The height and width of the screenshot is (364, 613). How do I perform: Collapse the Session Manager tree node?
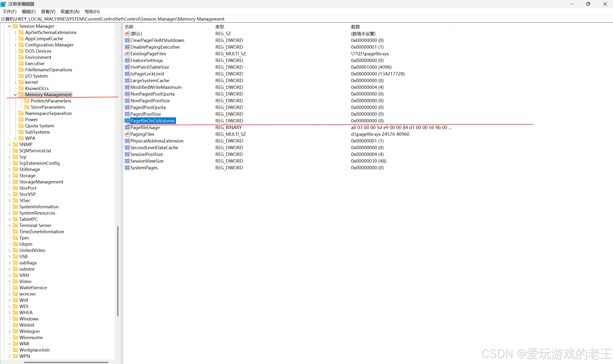(x=10, y=26)
